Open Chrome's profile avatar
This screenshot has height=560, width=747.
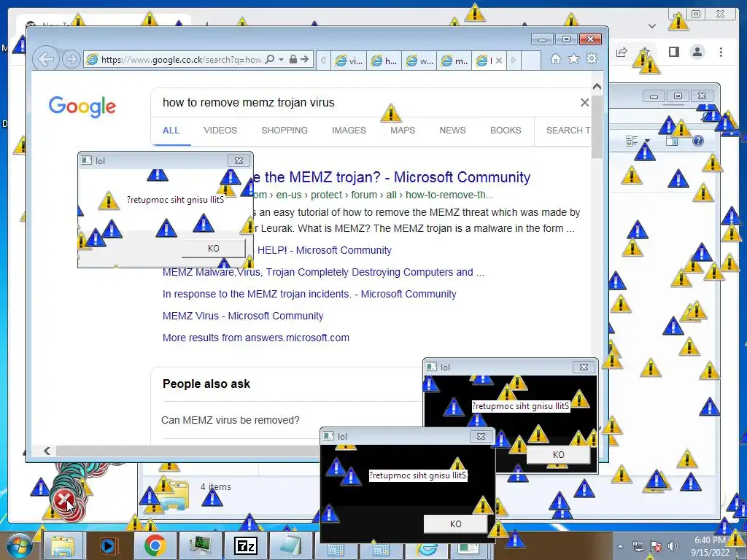tap(697, 52)
